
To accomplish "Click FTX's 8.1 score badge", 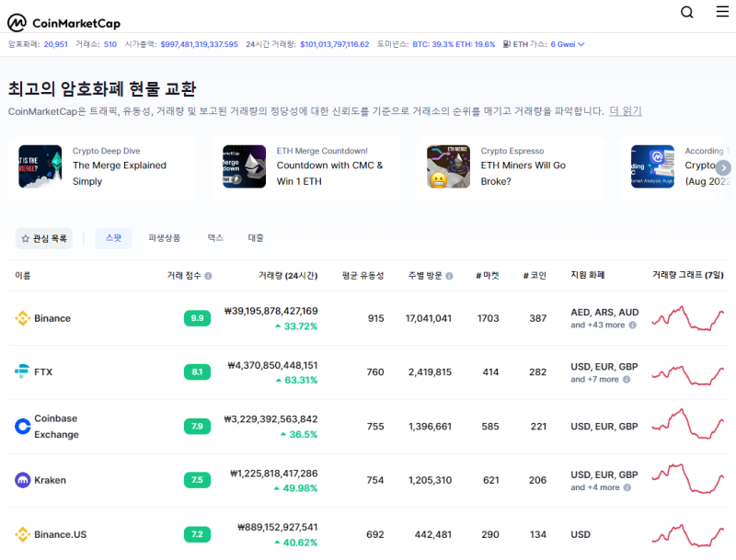I will (x=197, y=371).
